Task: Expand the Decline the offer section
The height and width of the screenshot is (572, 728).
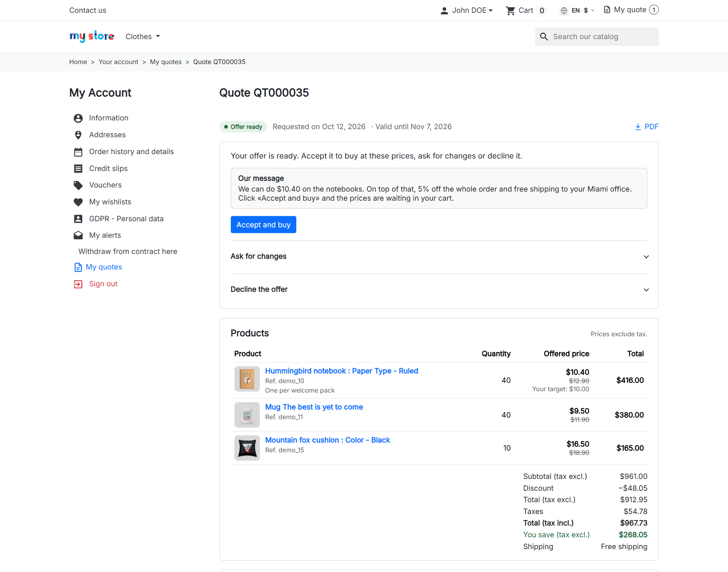Action: [x=439, y=289]
